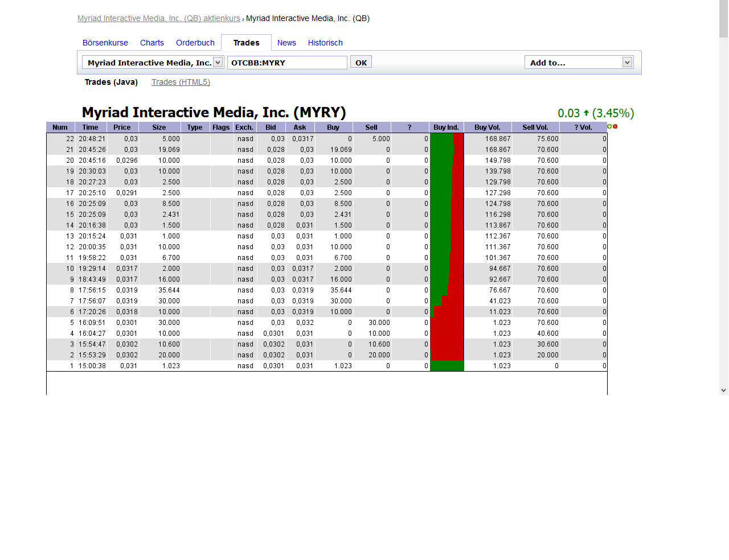The width and height of the screenshot is (729, 560).
Task: Click the 0.03 (3.45%) price change value
Action: pos(596,113)
